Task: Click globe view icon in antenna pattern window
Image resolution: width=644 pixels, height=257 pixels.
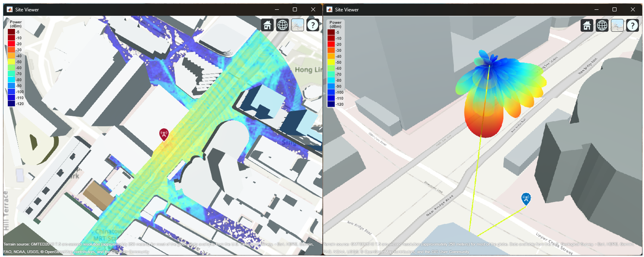Action: [602, 26]
